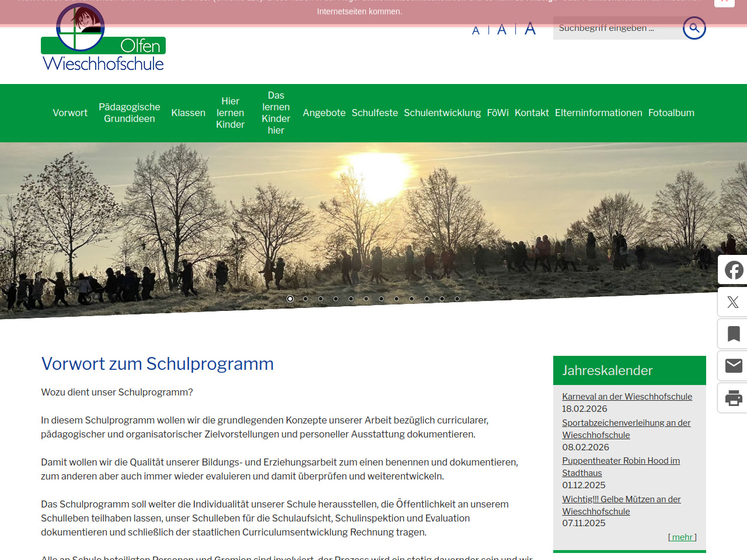Jump to the last slideshow dot

457,299
